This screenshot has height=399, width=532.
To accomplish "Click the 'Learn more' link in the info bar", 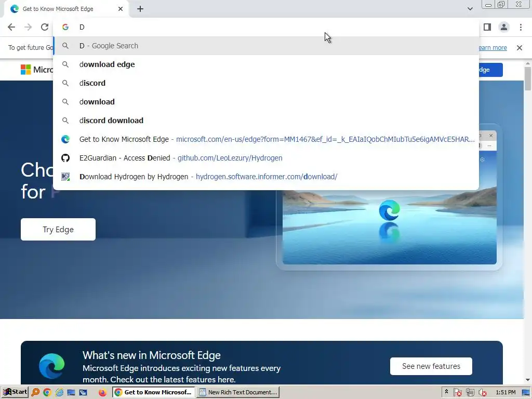I will point(493,48).
